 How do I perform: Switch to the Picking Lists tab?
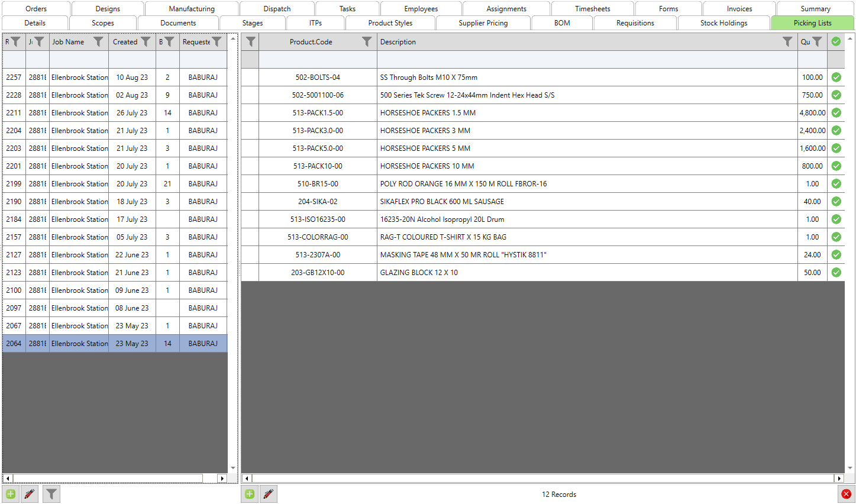pos(812,22)
